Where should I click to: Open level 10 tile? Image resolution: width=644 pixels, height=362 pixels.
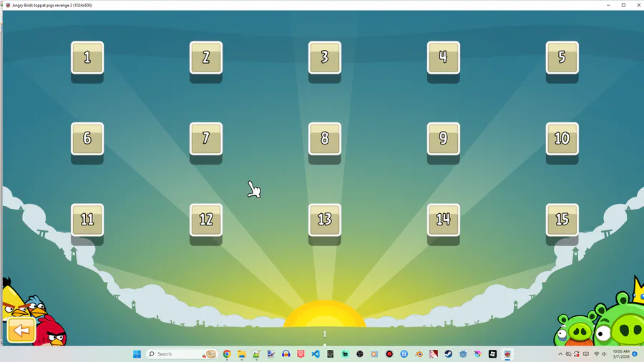tap(562, 139)
